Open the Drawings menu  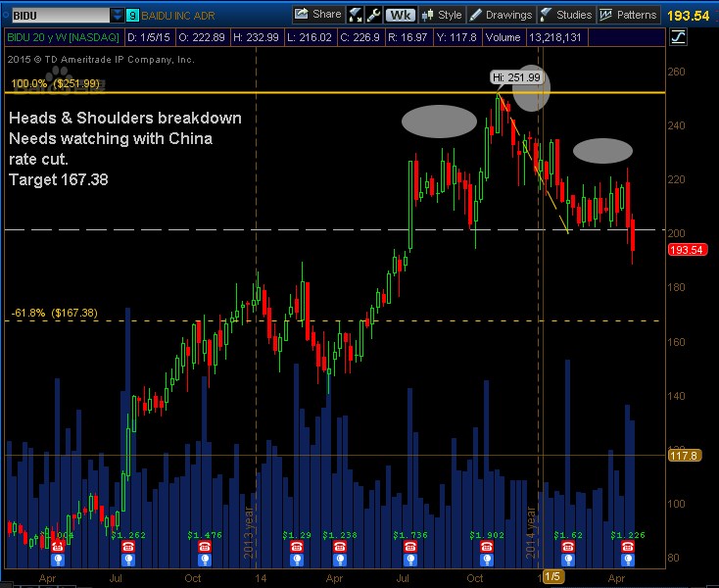501,15
